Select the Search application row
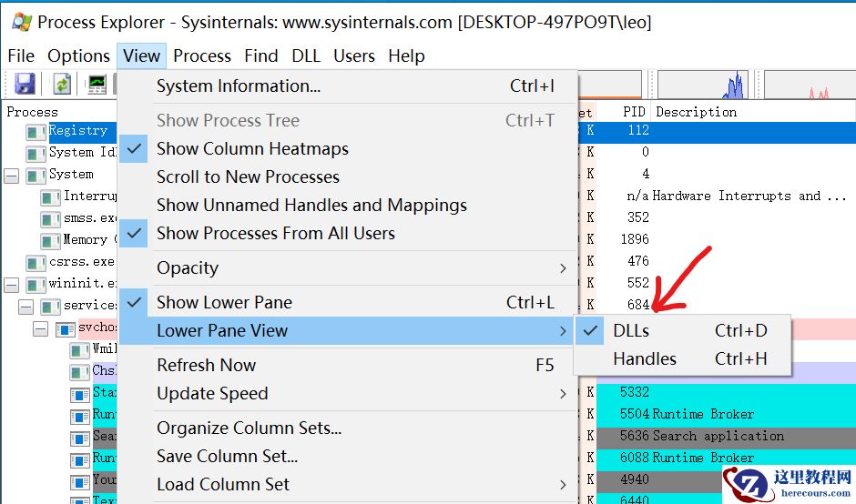This screenshot has width=856, height=504. click(x=726, y=436)
